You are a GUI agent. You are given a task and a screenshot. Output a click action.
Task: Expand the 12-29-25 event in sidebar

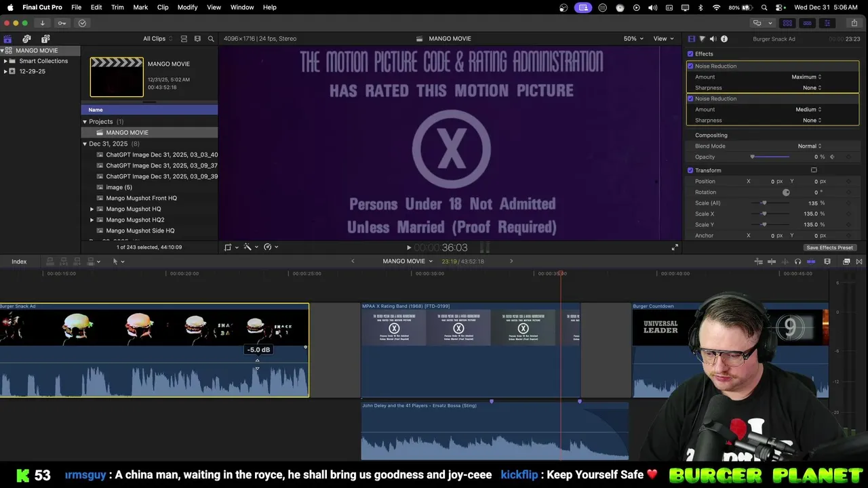pyautogui.click(x=5, y=71)
